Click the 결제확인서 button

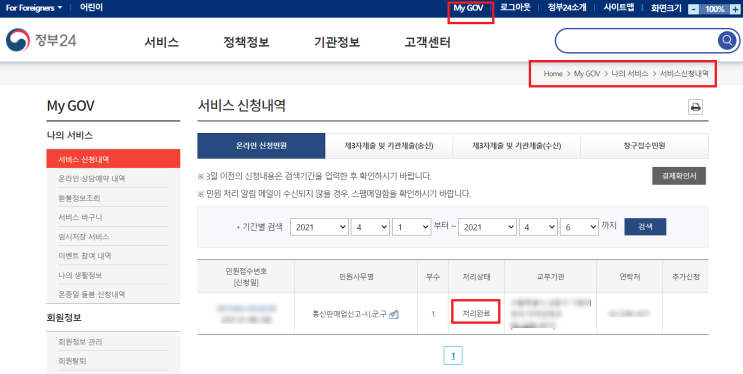[x=679, y=176]
